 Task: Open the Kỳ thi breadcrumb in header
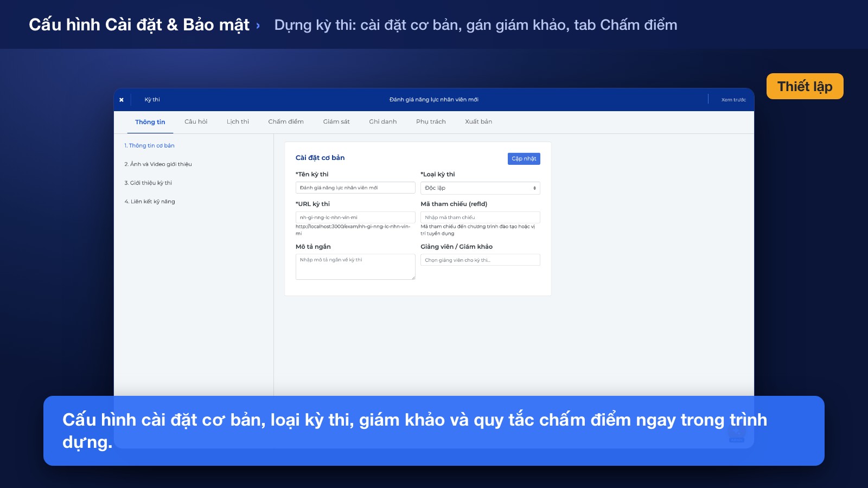point(152,100)
